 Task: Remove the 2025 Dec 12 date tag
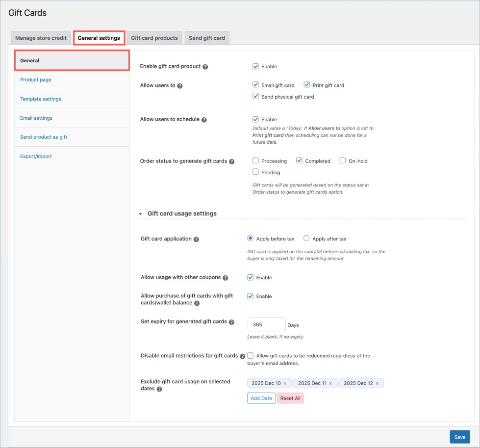coord(377,383)
